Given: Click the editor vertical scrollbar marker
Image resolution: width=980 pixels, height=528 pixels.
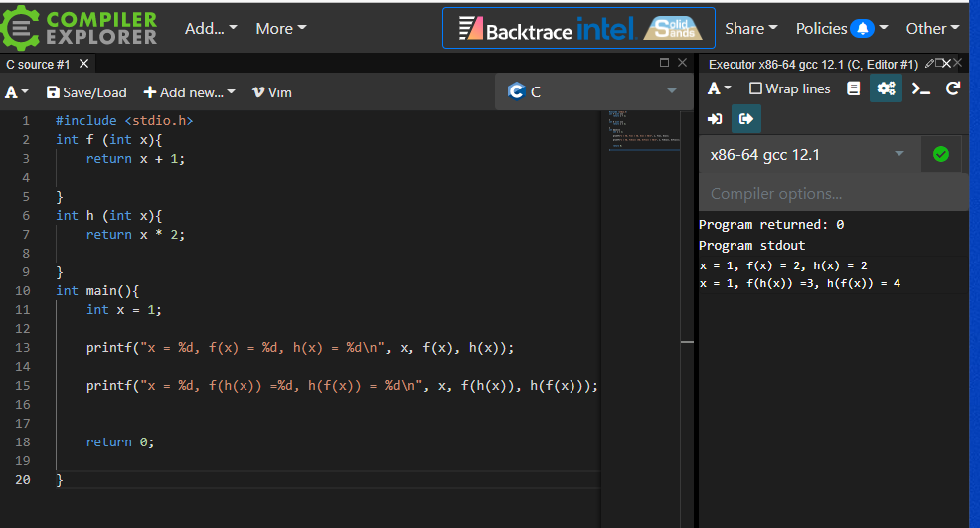Looking at the screenshot, I should [688, 342].
